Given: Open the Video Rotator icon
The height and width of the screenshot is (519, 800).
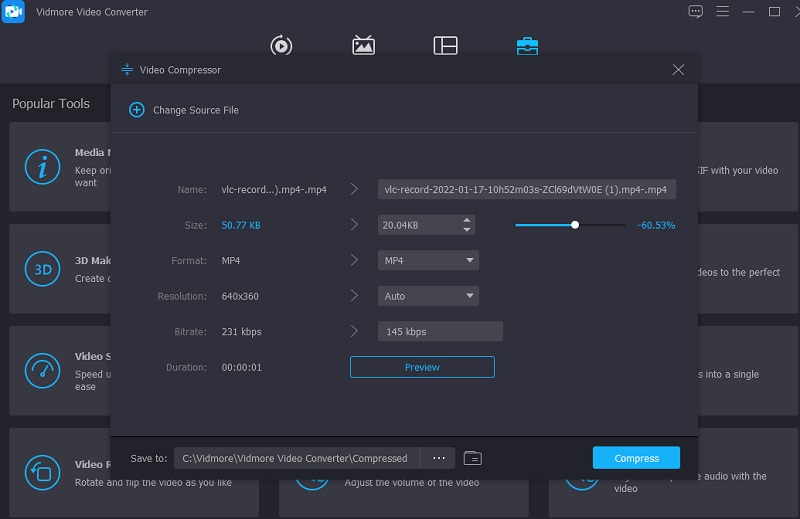Looking at the screenshot, I should pyautogui.click(x=42, y=472).
